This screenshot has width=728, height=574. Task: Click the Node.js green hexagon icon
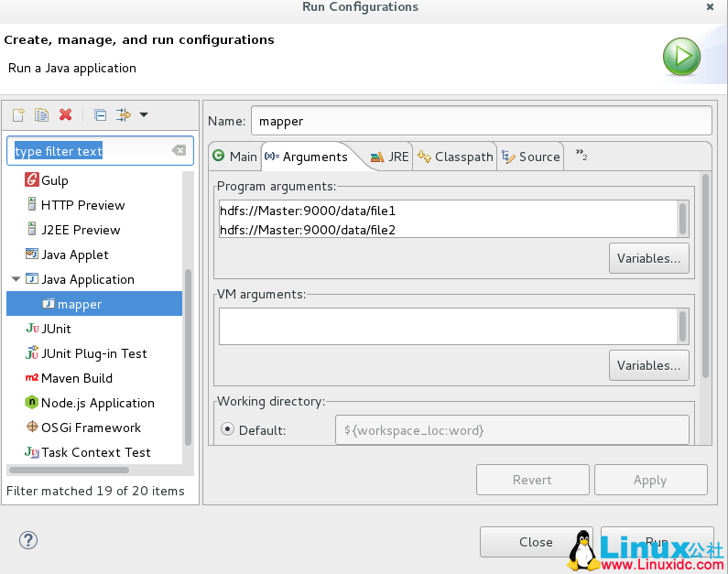click(31, 401)
